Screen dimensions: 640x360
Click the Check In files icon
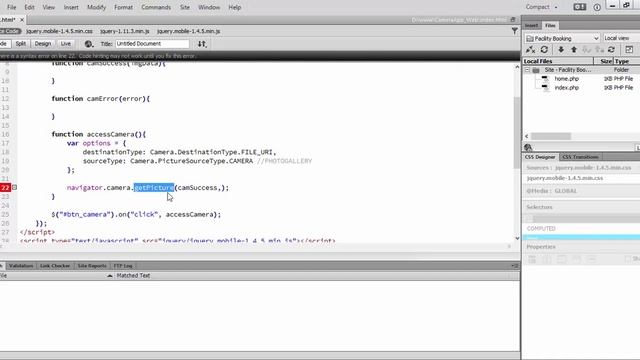tap(599, 49)
